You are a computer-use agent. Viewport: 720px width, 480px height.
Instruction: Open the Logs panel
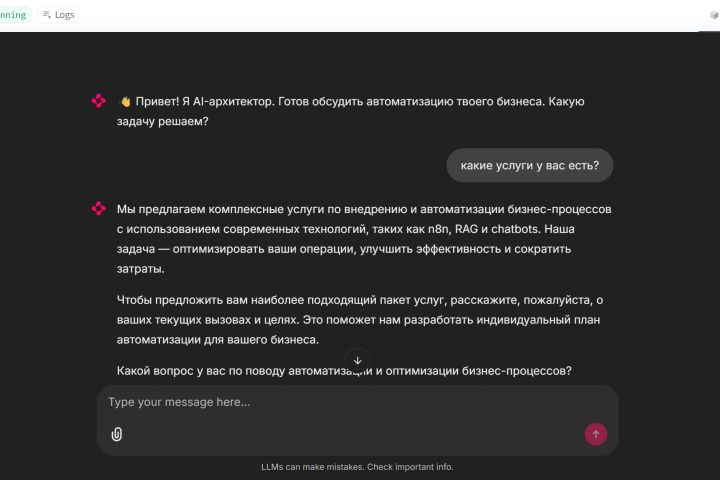tap(58, 15)
